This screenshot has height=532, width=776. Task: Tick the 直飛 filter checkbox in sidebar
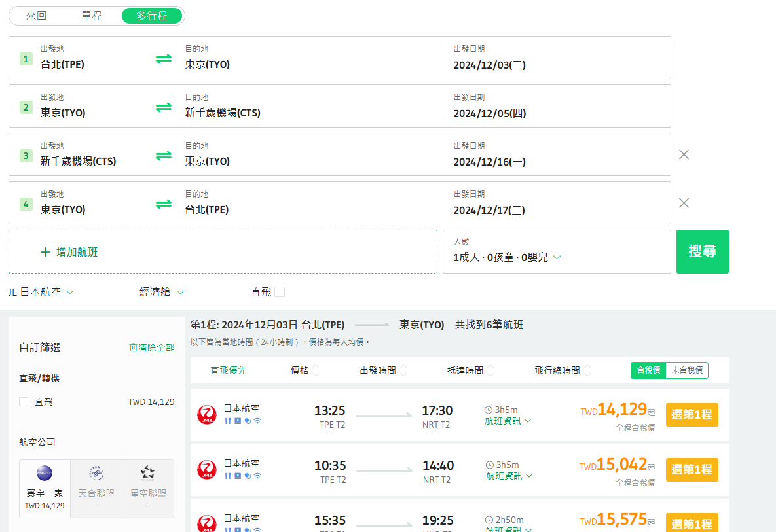(x=24, y=402)
